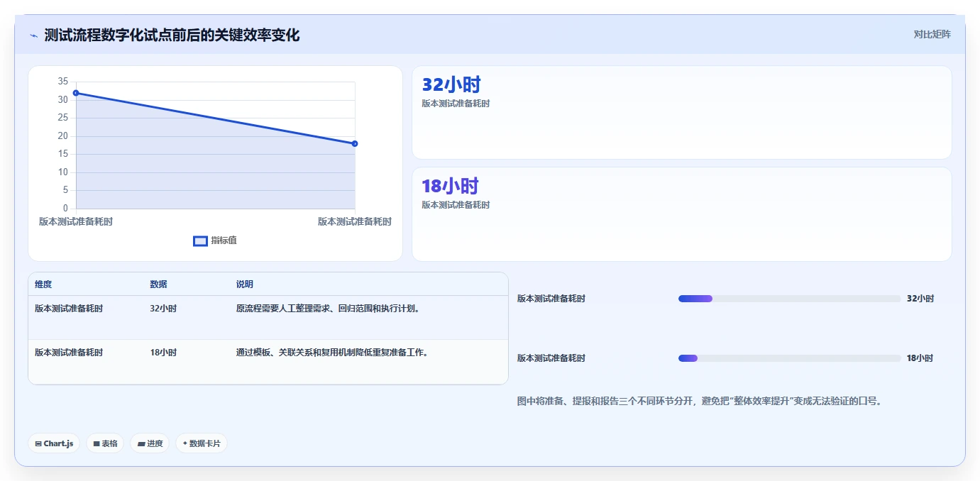Click the large 18小时 data card
Viewport: 980px width, 481px height.
pos(681,214)
